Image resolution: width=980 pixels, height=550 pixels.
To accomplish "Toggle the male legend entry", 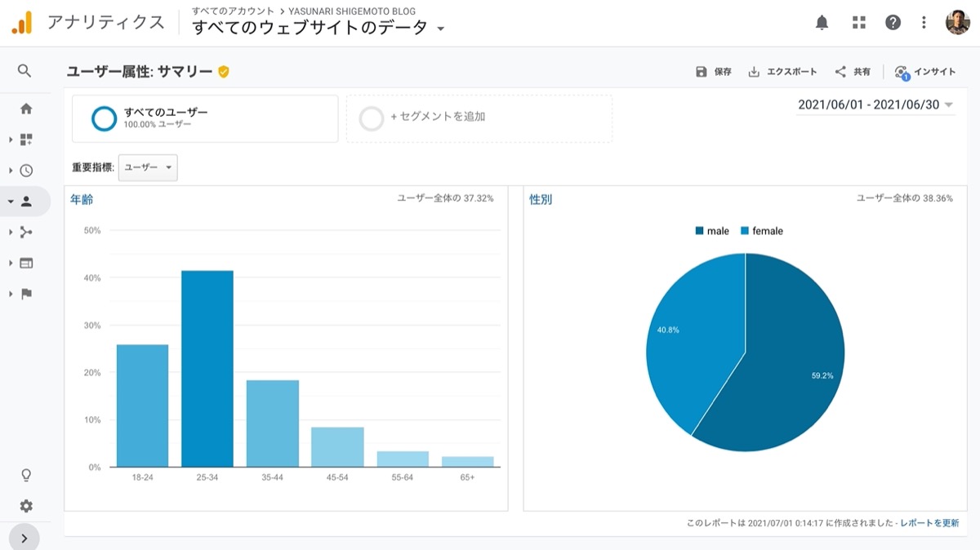I will pyautogui.click(x=712, y=231).
